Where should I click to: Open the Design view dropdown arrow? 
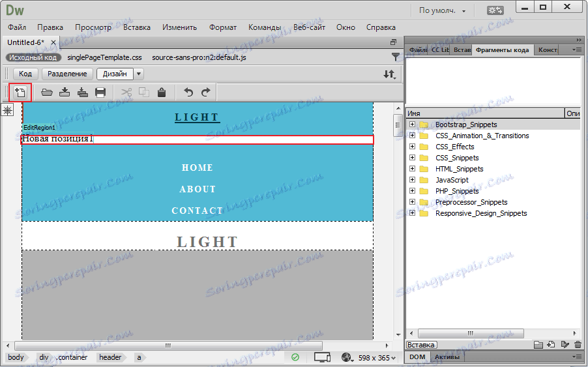point(139,74)
